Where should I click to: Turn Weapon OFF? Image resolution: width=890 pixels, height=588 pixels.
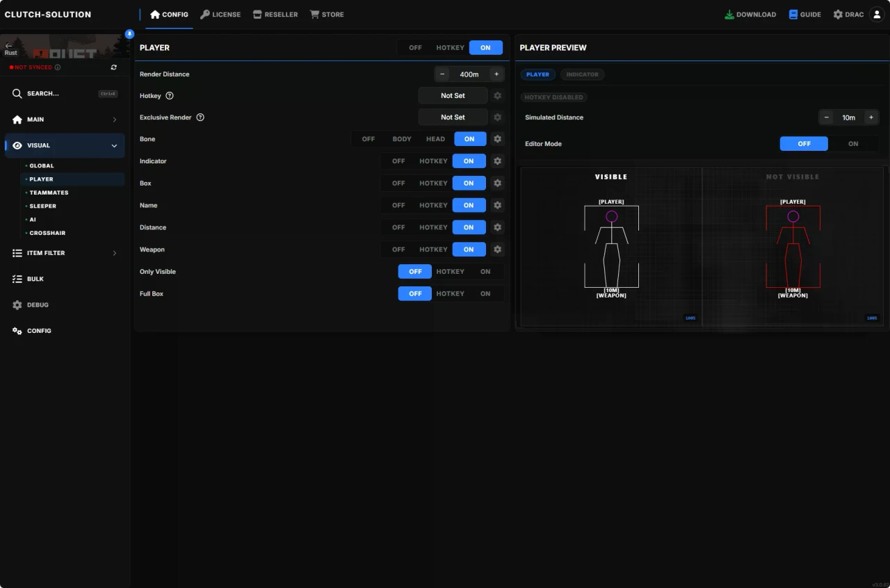pyautogui.click(x=398, y=250)
